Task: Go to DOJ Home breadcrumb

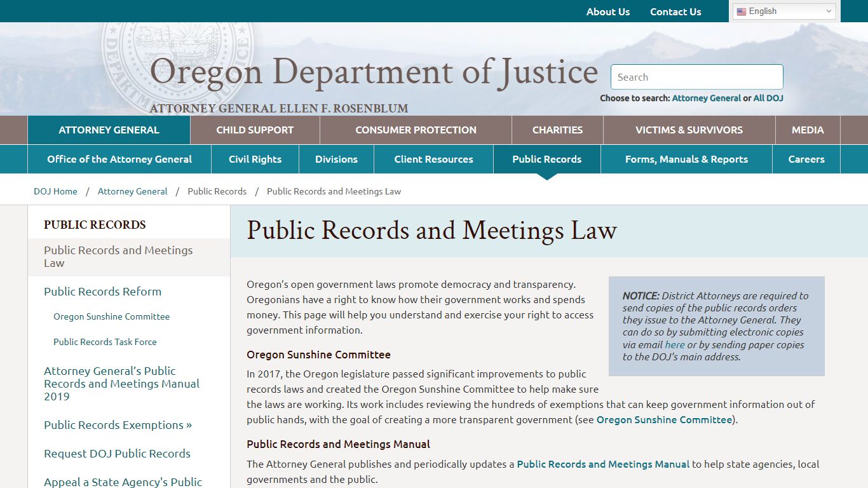Action: pyautogui.click(x=55, y=191)
